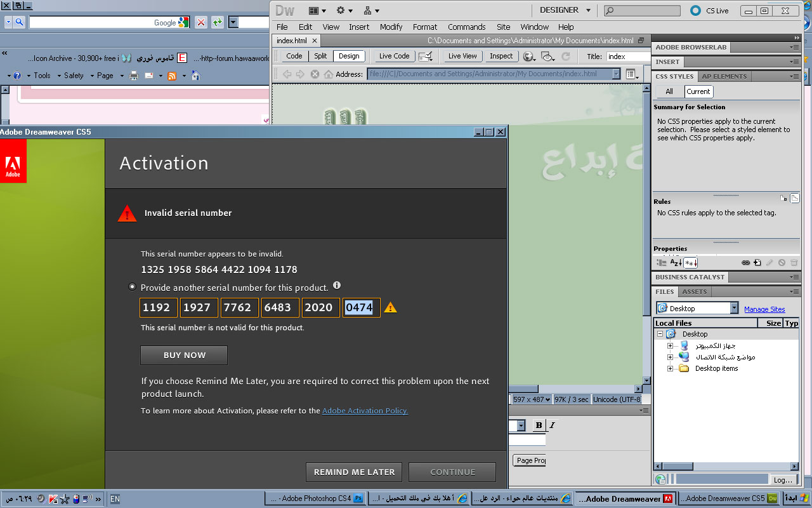The height and width of the screenshot is (508, 812).
Task: Open the Commands menu
Action: click(x=466, y=27)
